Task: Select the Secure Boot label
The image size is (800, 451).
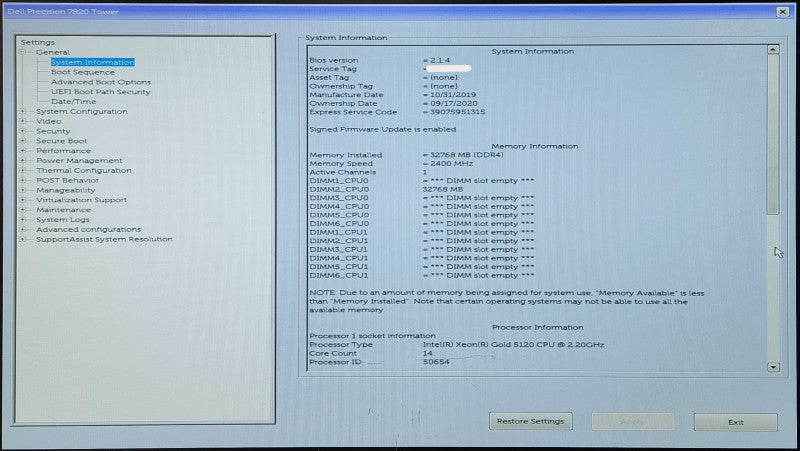Action: coord(61,141)
